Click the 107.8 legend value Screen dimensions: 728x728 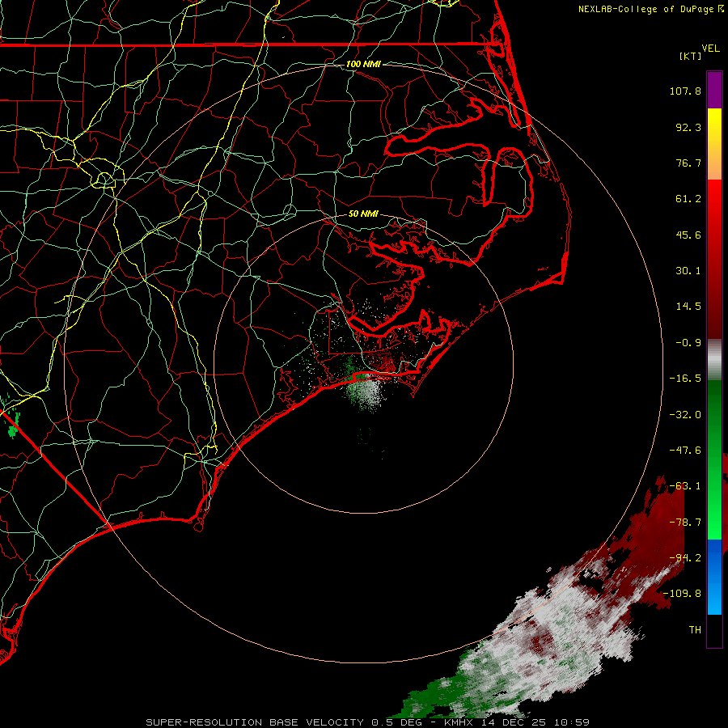(685, 91)
